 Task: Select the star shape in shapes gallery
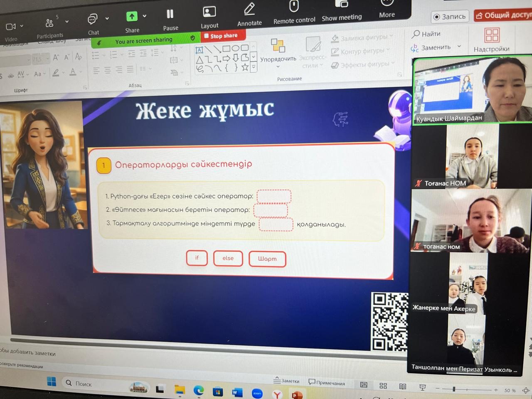(245, 67)
